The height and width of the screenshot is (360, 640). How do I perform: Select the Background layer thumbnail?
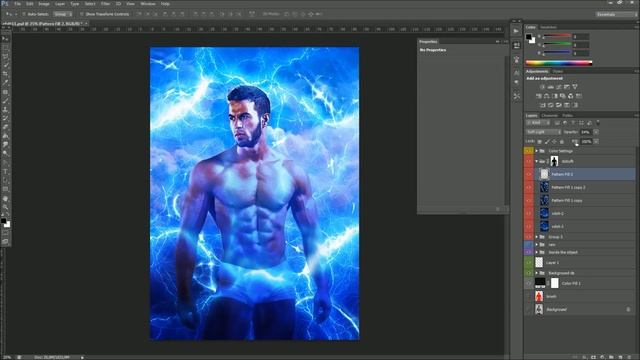click(x=539, y=309)
